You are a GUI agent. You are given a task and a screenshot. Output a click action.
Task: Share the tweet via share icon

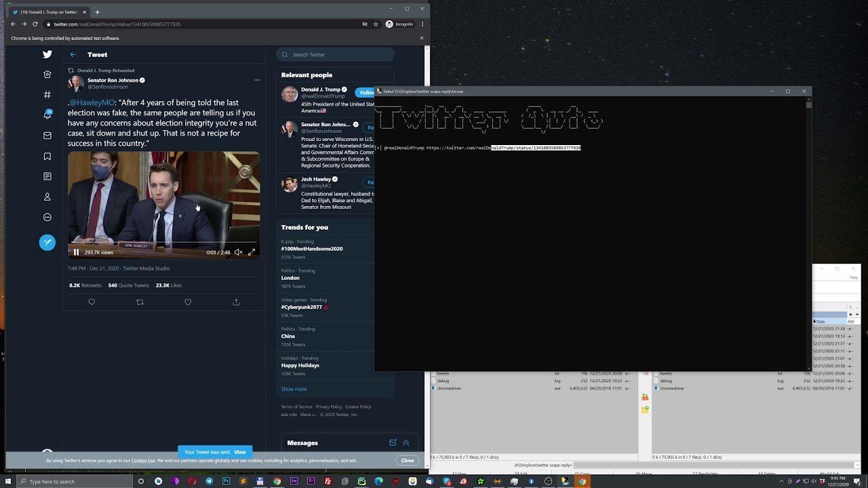(236, 302)
